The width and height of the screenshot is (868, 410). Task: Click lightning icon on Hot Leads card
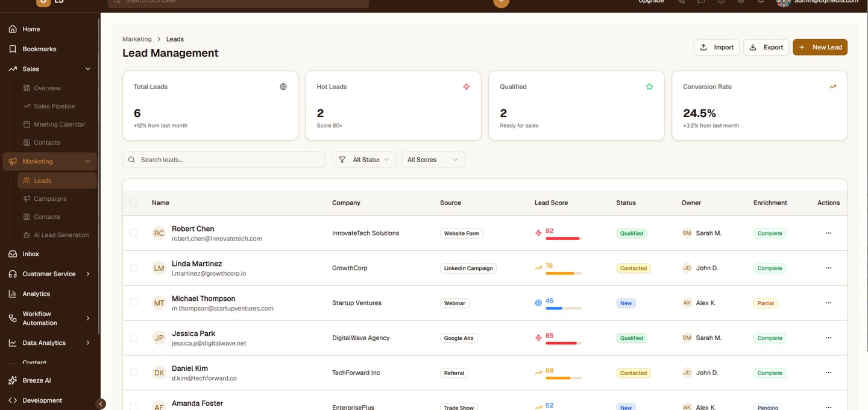point(467,87)
